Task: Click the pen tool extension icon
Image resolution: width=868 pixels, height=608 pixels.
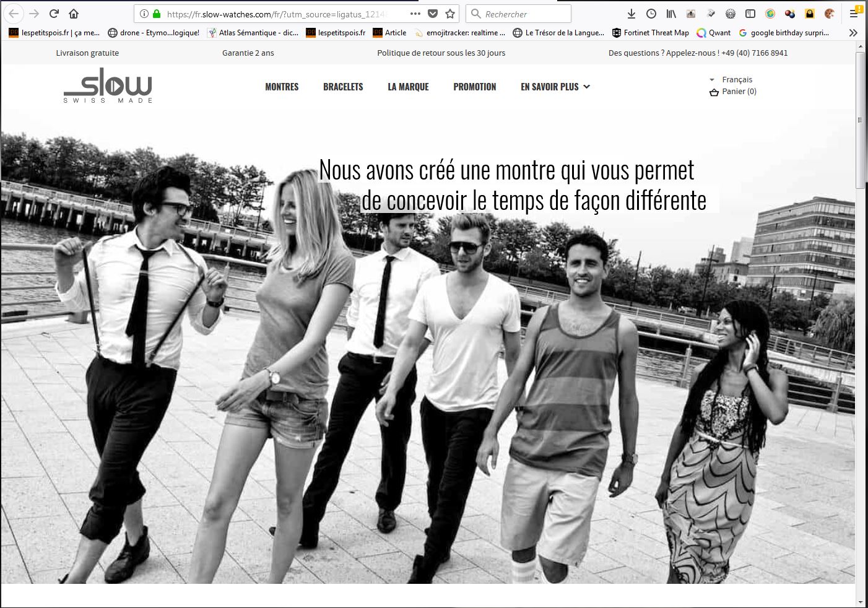Action: 711,14
